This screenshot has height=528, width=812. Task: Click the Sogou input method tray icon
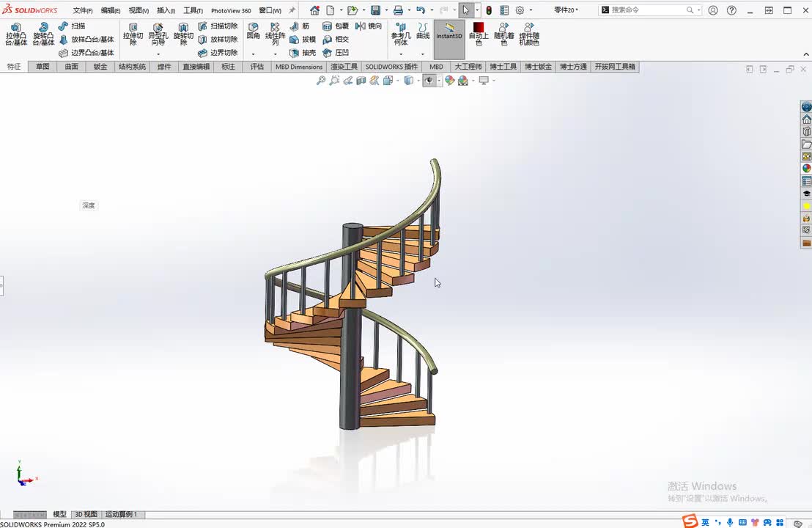point(690,521)
